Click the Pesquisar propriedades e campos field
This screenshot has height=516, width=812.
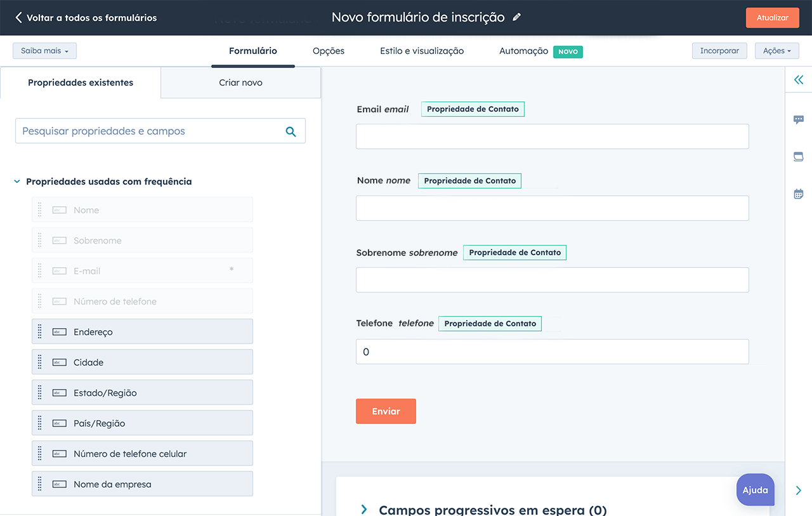click(160, 131)
